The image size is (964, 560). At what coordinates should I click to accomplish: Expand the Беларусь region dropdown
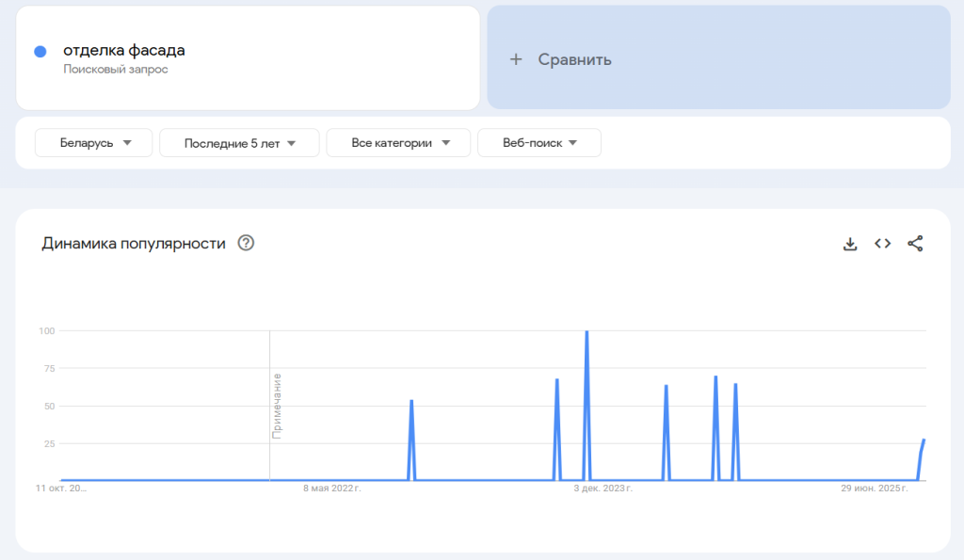pos(93,143)
